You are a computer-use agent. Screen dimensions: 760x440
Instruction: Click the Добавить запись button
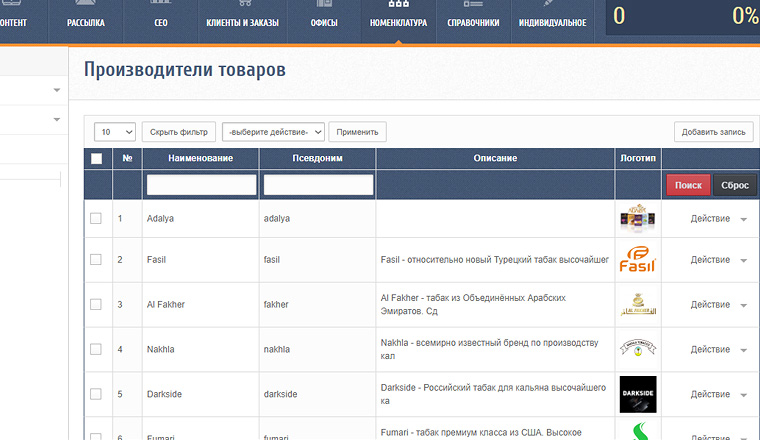[x=713, y=131]
